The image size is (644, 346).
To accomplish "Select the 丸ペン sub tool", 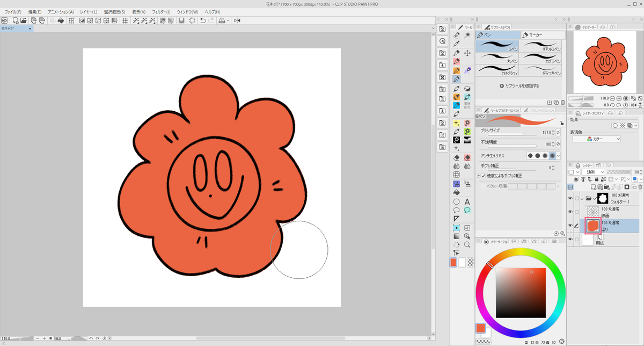I will [497, 58].
